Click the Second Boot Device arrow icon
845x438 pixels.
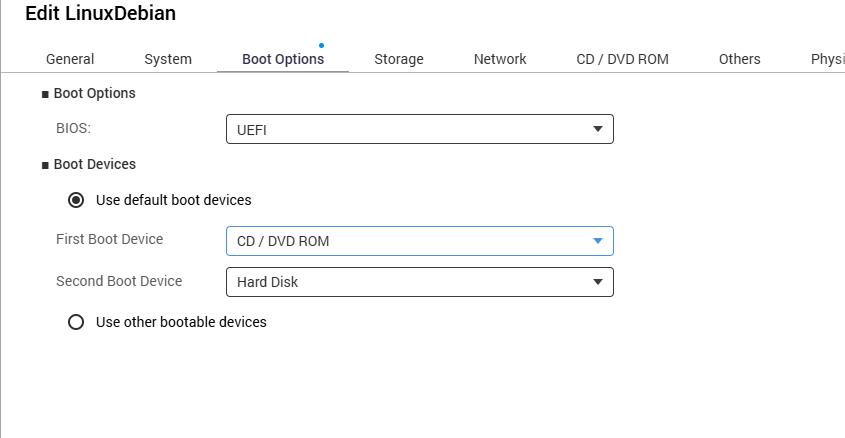pyautogui.click(x=597, y=282)
